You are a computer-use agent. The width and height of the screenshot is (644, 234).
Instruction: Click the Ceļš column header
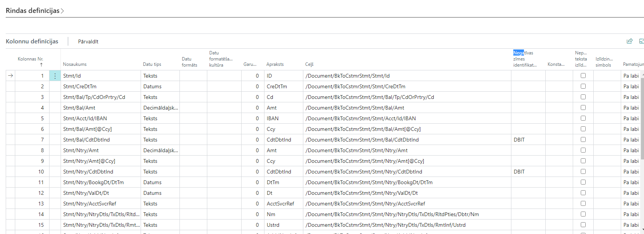click(309, 64)
